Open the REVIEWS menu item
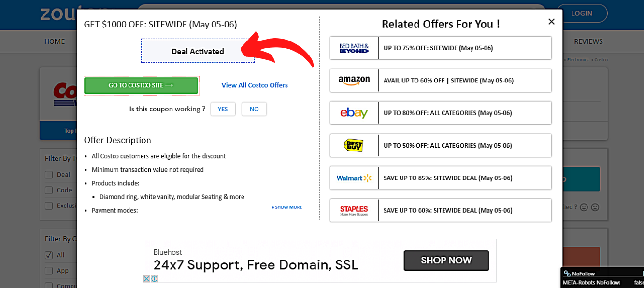Screen dimensions: 644x288 click(588, 41)
